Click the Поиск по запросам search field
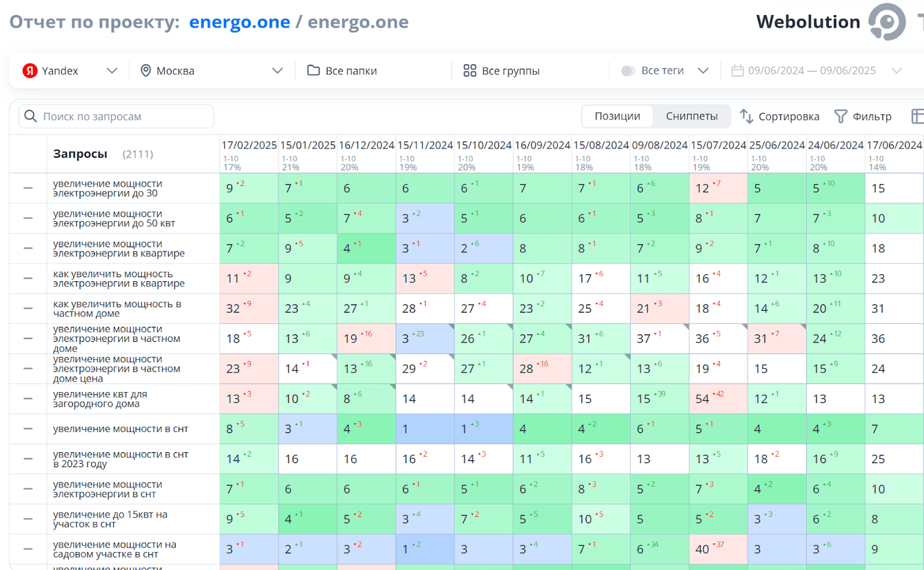The height and width of the screenshot is (570, 924). (x=124, y=116)
